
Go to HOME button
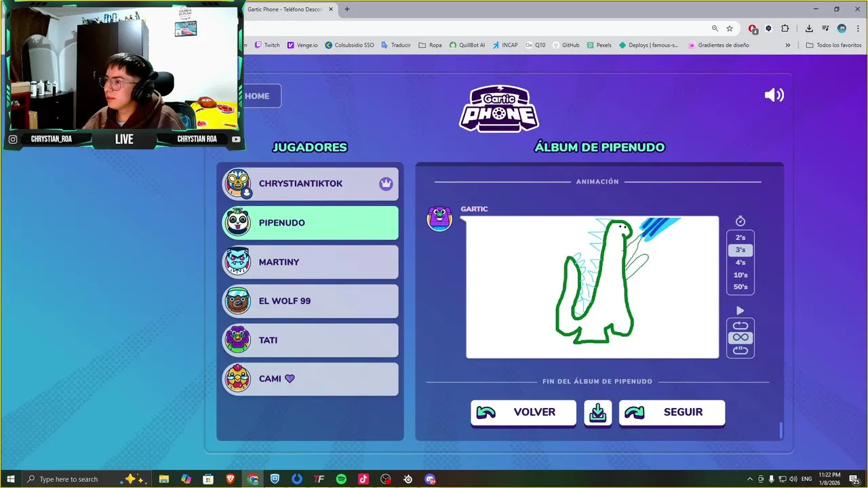262,96
